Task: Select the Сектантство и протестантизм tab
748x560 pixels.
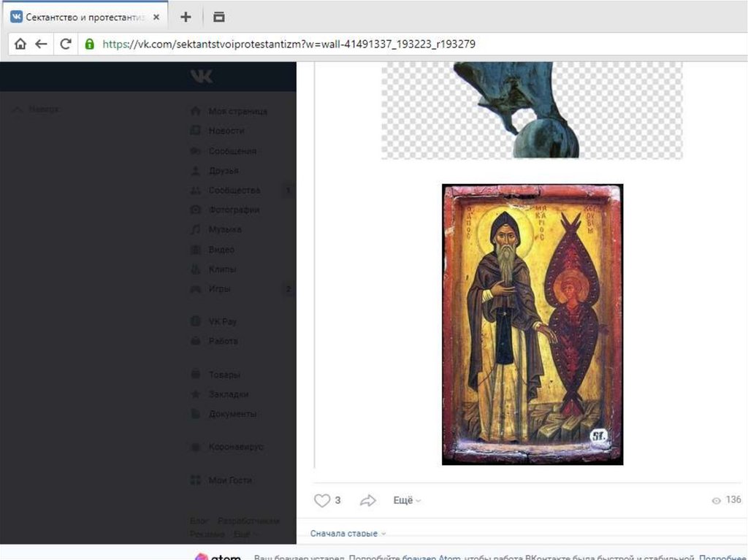Action: pyautogui.click(x=84, y=18)
